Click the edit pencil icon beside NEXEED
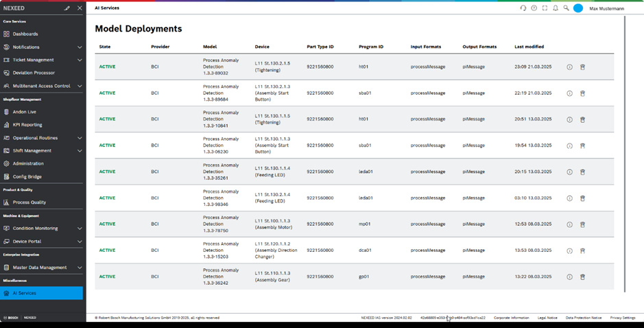The width and height of the screenshot is (644, 328). click(x=67, y=8)
